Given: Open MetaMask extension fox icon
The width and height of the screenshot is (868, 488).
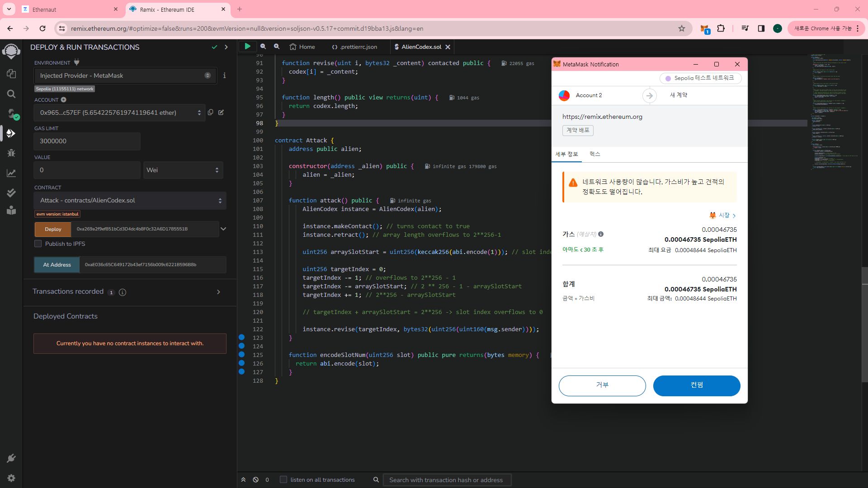Looking at the screenshot, I should point(704,29).
